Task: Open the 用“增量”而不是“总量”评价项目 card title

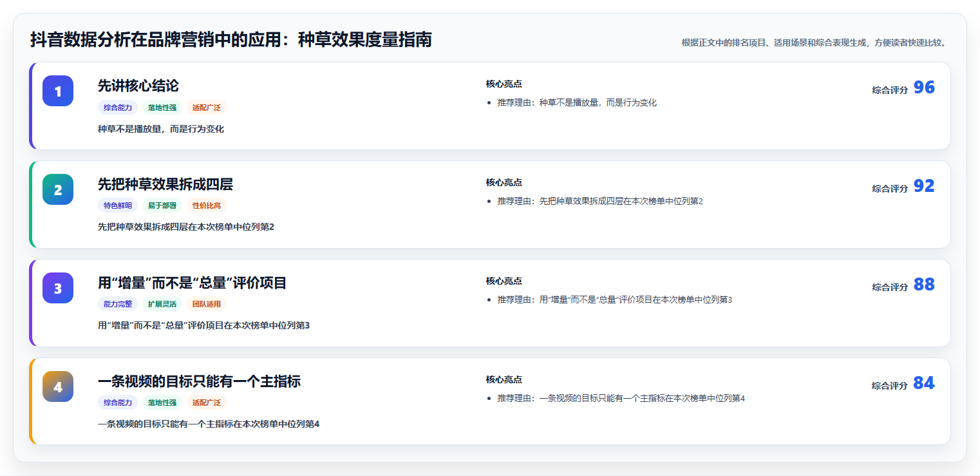Action: (x=192, y=283)
